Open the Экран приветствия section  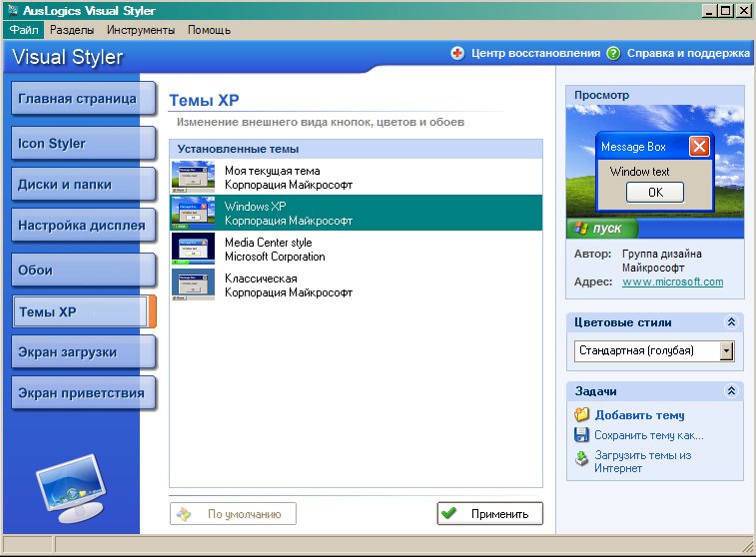[x=84, y=393]
